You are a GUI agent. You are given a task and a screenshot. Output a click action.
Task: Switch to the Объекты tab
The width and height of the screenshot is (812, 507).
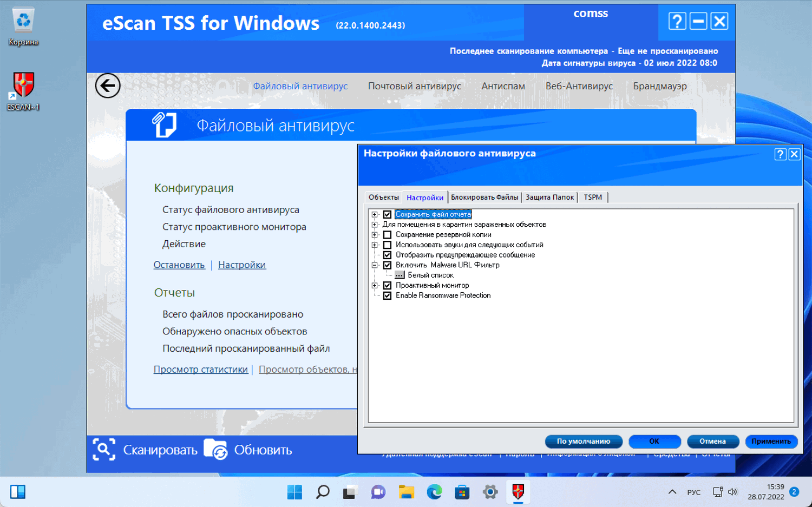384,197
